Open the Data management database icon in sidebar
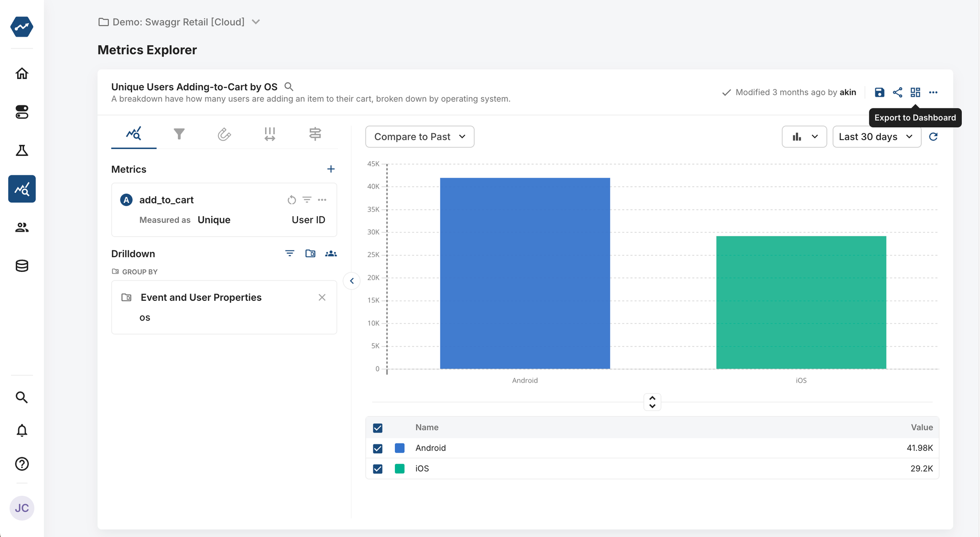980x537 pixels. click(22, 266)
